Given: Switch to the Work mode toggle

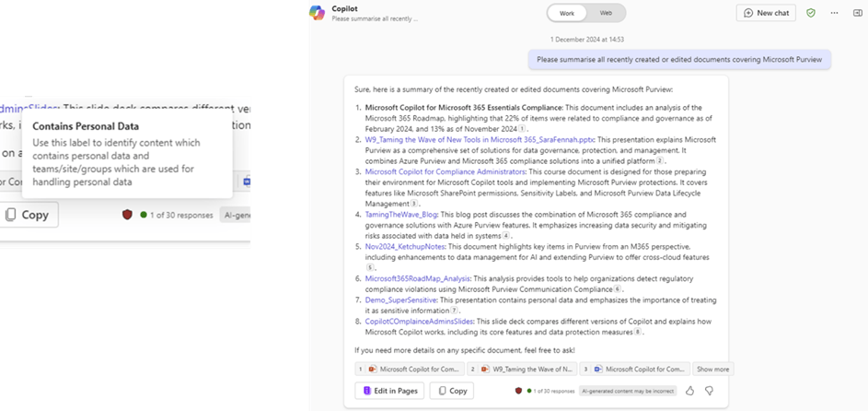Looking at the screenshot, I should click(x=567, y=13).
